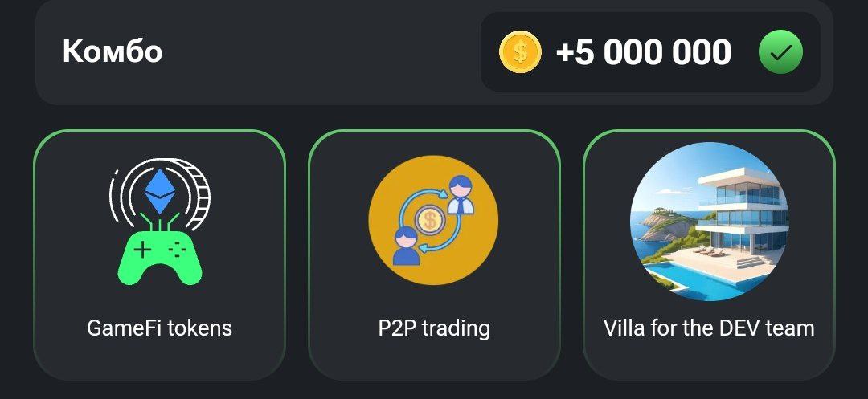Select the P2P trading label
Viewport: 868px width, 399px height.
pos(434,328)
